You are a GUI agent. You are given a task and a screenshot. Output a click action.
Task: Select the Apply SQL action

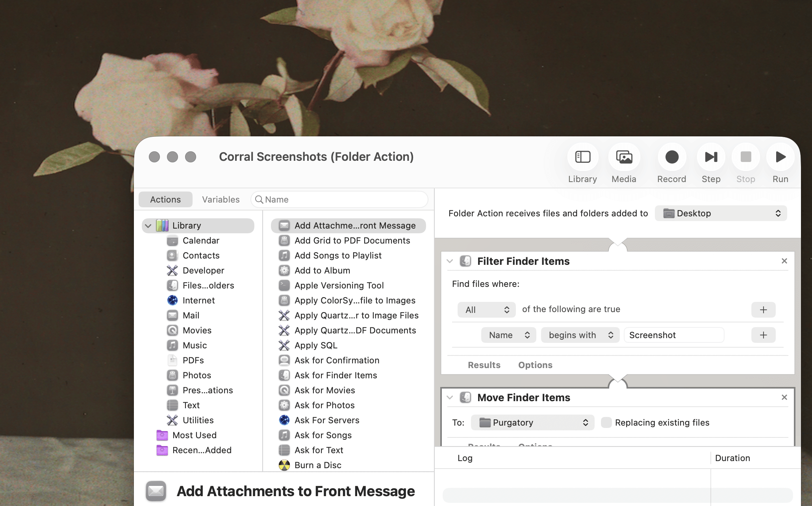pos(316,345)
